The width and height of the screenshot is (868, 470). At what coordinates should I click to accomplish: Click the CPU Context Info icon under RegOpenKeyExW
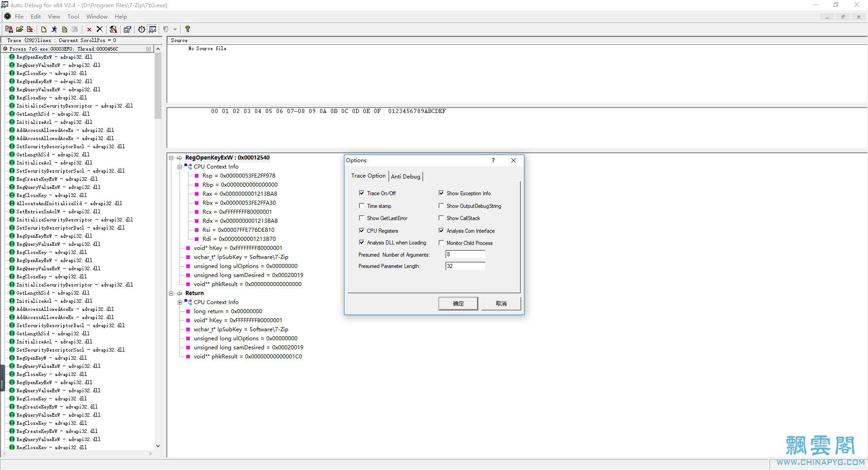(188, 167)
